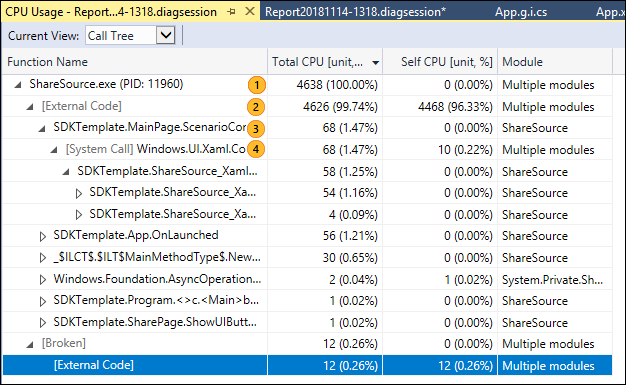Select the SDKTemplate.MainPage.ScenarioCor row
Image resolution: width=626 pixels, height=385 pixels.
pyautogui.click(x=307, y=128)
